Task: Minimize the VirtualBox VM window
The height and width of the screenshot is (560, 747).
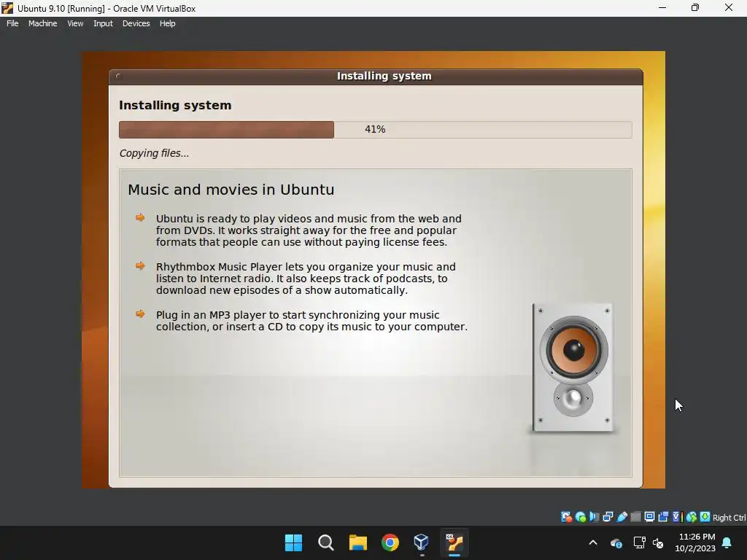Action: [x=662, y=8]
